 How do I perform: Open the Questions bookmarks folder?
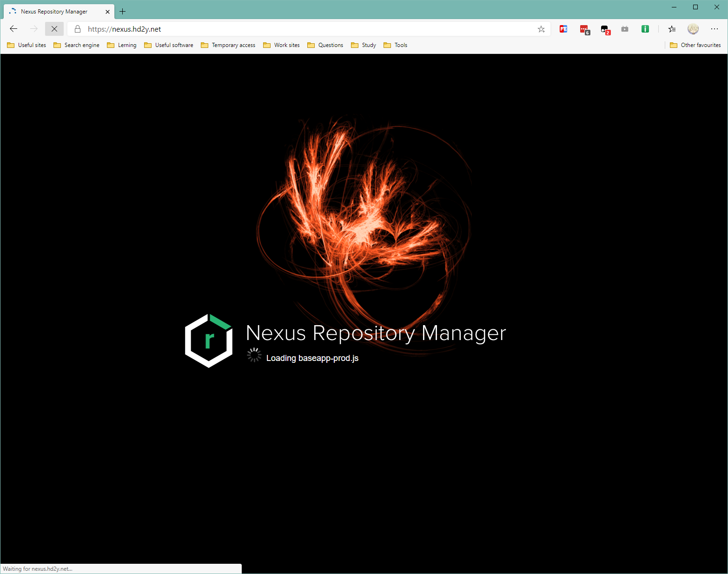[325, 45]
